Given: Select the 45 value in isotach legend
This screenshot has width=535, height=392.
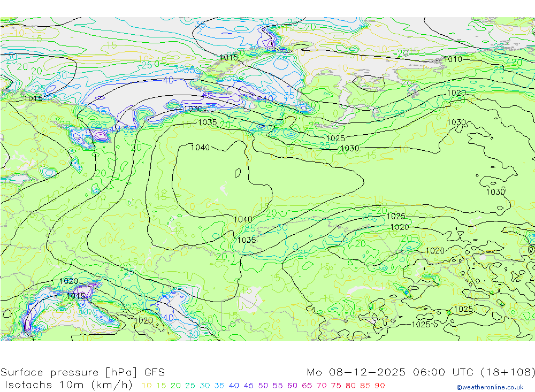Looking at the screenshot, I should pyautogui.click(x=249, y=386).
